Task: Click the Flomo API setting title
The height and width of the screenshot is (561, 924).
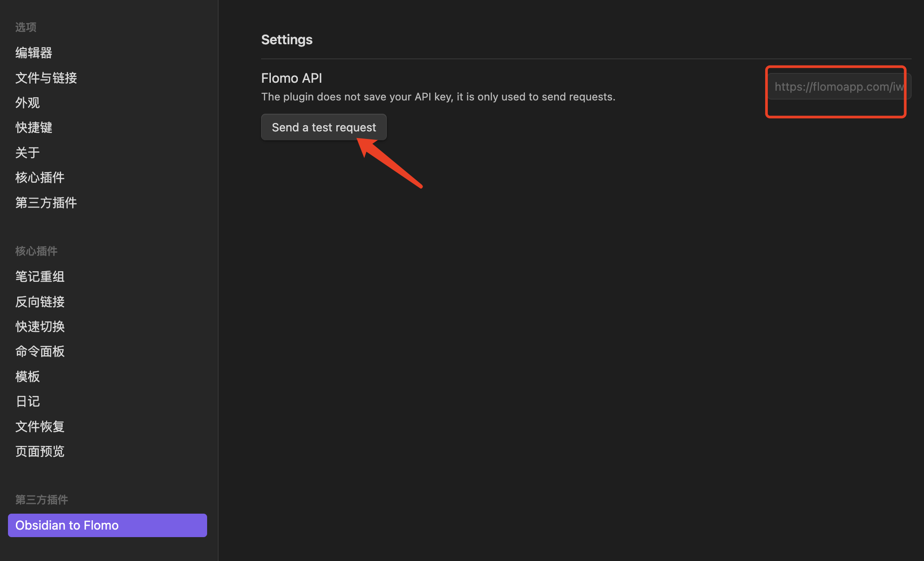Action: (x=292, y=78)
